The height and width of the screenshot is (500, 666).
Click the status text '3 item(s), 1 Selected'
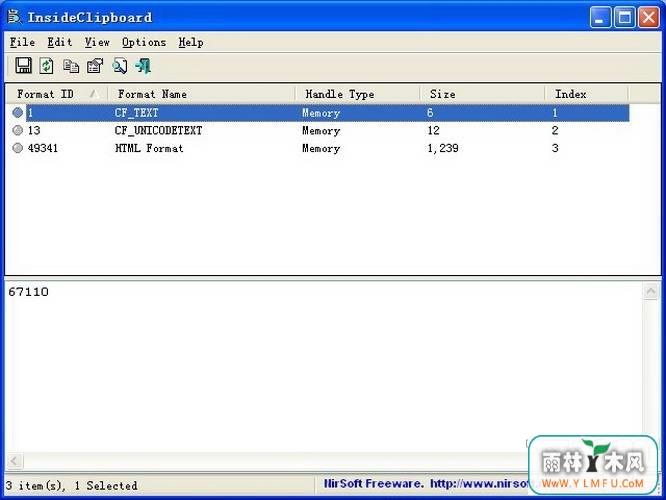[x=71, y=486]
